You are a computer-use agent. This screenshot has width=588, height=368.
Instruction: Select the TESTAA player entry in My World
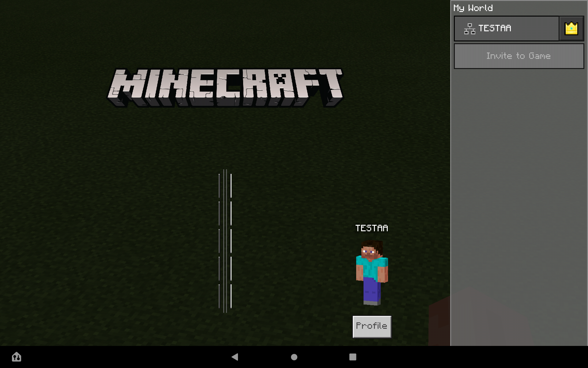point(507,29)
